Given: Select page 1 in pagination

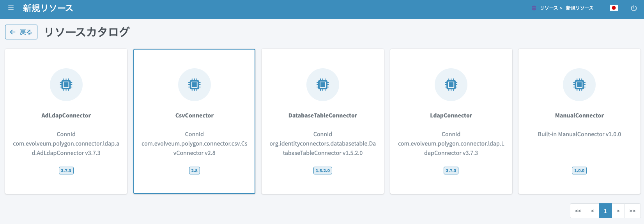Looking at the screenshot, I should click(x=605, y=211).
